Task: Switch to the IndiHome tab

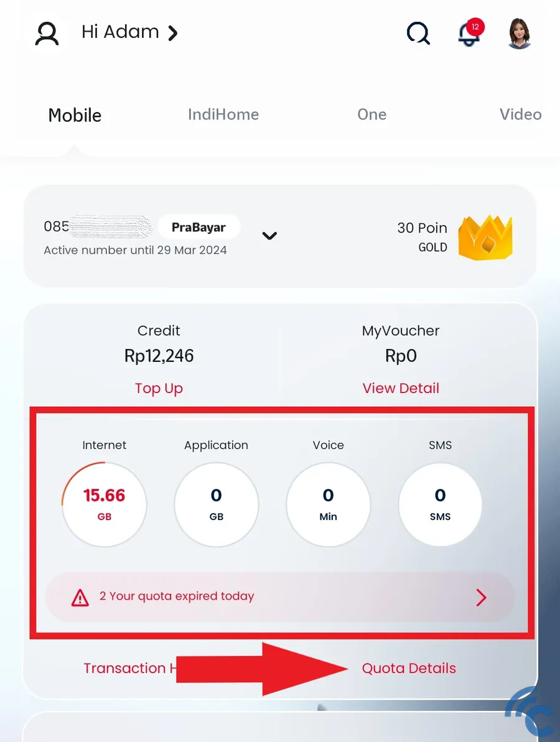Action: [x=223, y=114]
